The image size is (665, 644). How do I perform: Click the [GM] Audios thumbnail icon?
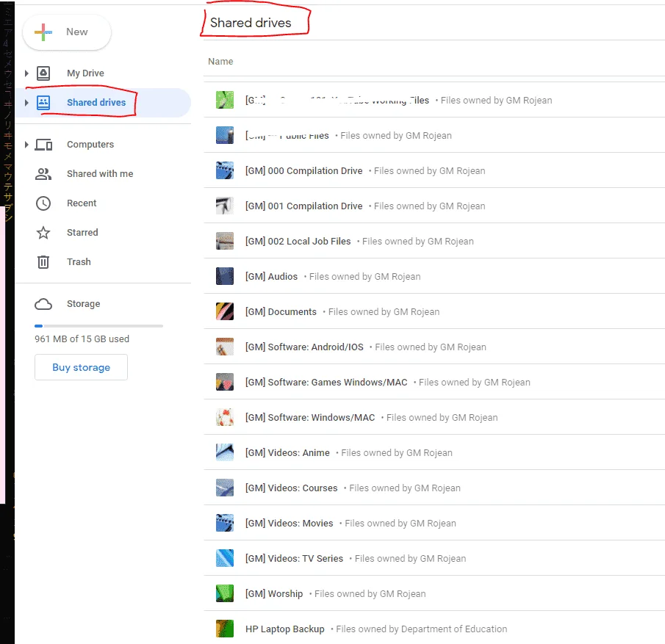[225, 276]
